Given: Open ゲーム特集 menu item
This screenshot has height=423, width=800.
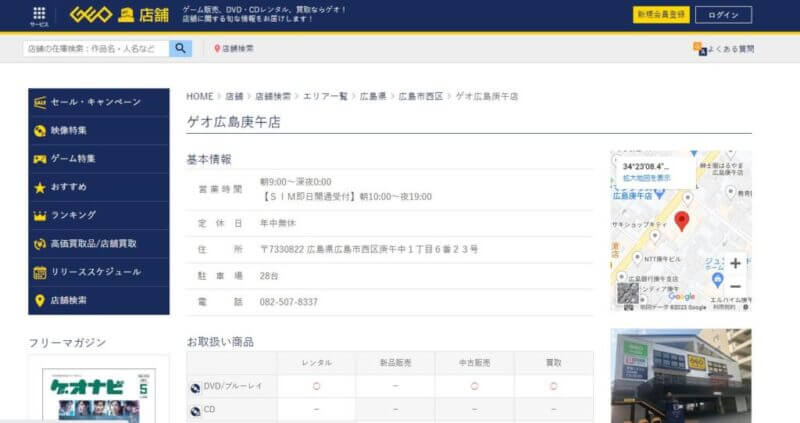Looking at the screenshot, I should point(99,159).
